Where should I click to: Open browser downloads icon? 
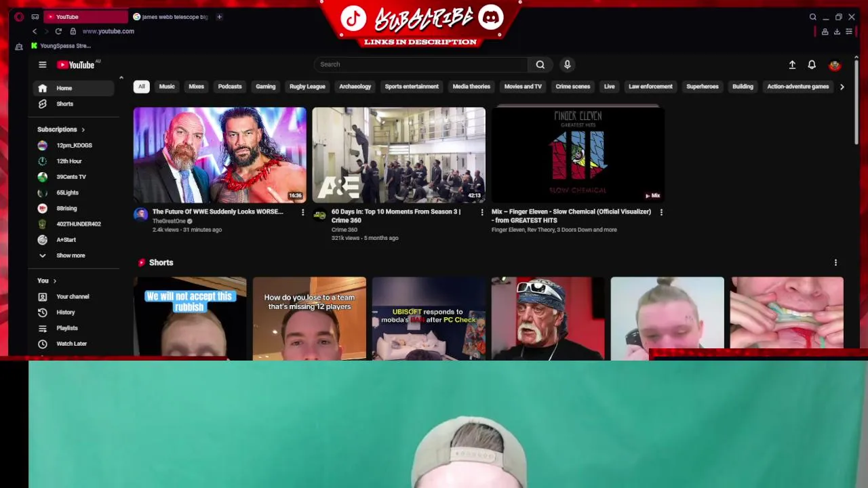pyautogui.click(x=837, y=31)
